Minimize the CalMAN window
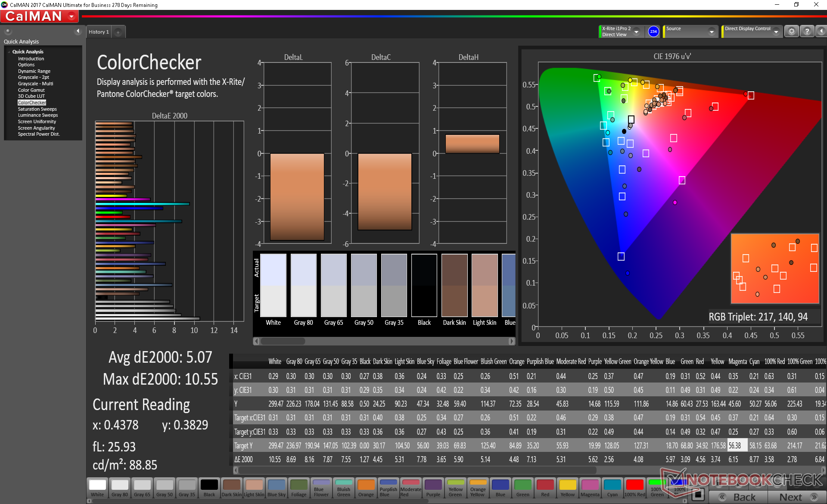 click(x=777, y=5)
